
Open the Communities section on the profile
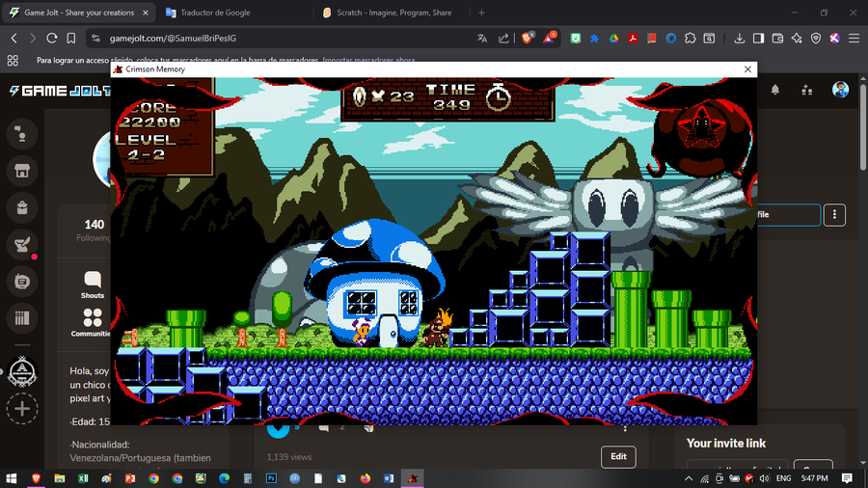(92, 323)
